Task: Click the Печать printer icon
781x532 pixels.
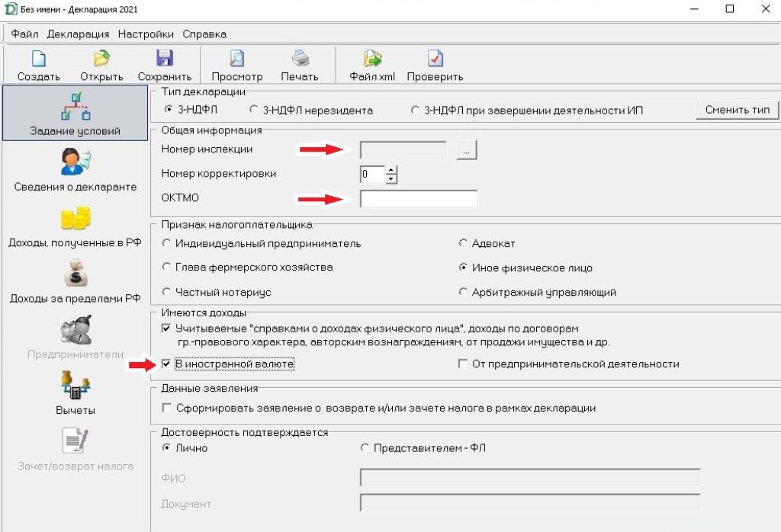Action: [300, 58]
